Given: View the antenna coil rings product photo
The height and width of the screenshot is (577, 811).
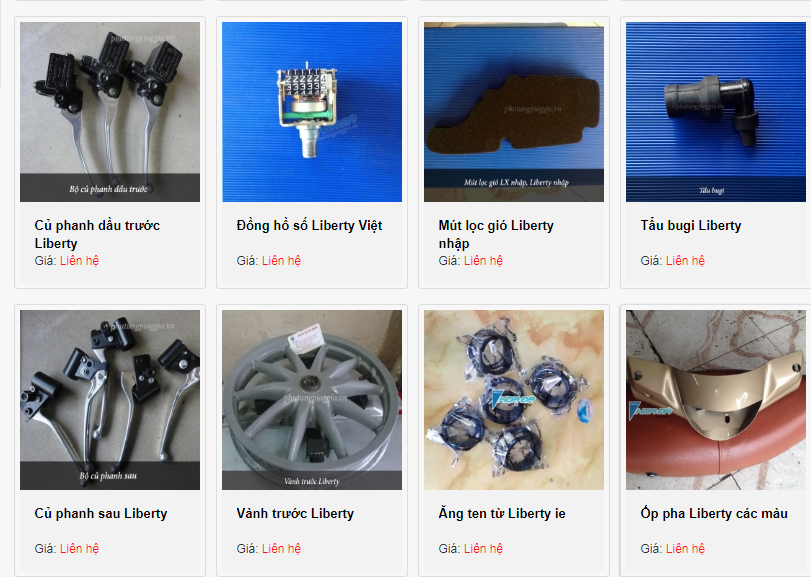Looking at the screenshot, I should pos(514,400).
